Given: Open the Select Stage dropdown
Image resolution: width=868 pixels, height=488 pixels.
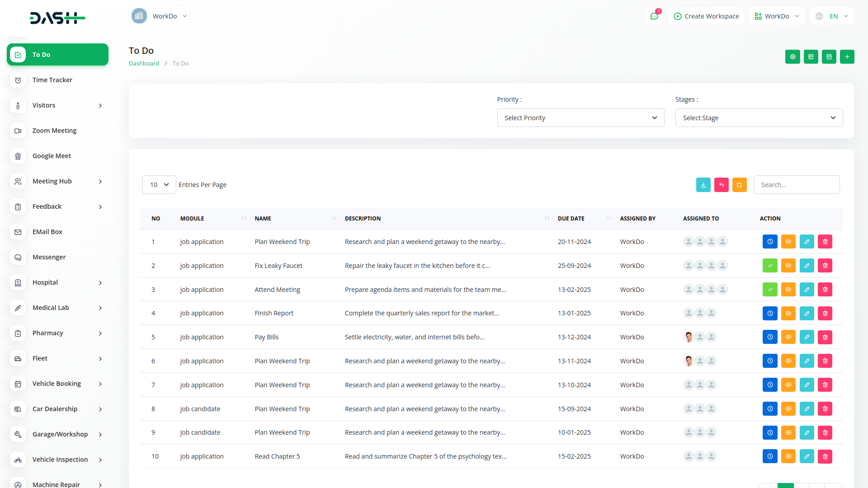Looking at the screenshot, I should tap(759, 117).
